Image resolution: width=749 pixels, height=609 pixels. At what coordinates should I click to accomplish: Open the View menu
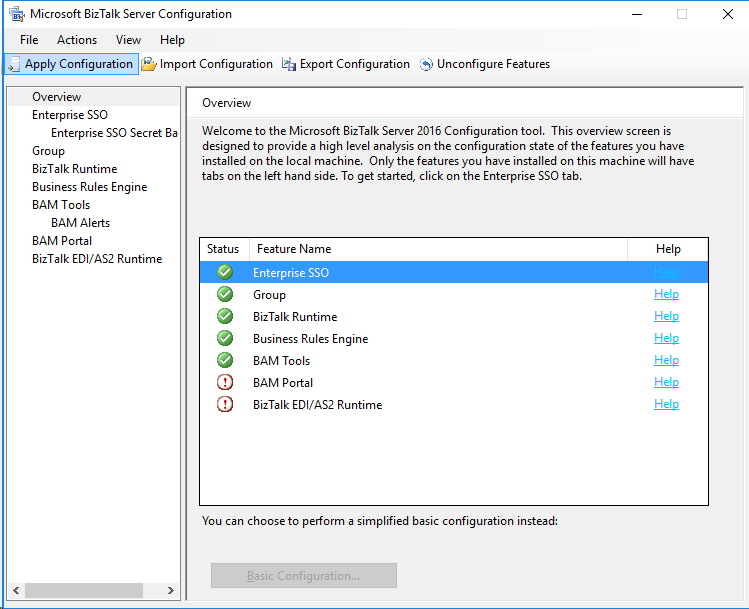point(128,40)
